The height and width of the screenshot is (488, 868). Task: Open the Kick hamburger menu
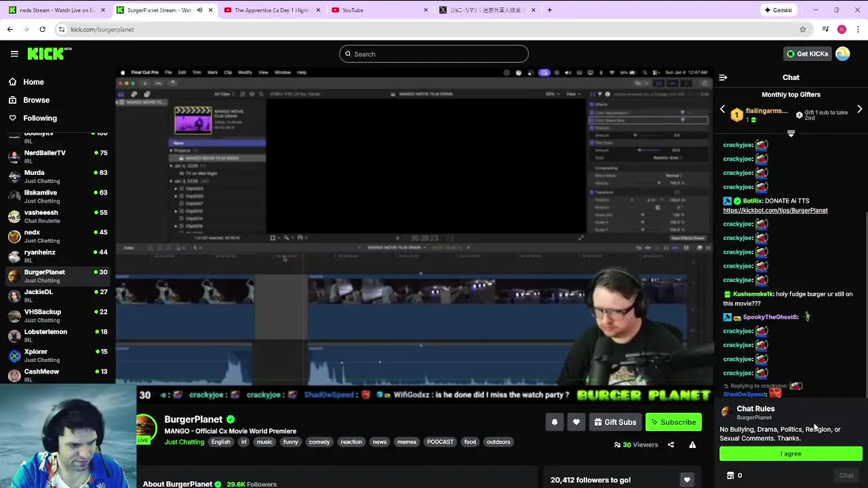click(x=14, y=54)
